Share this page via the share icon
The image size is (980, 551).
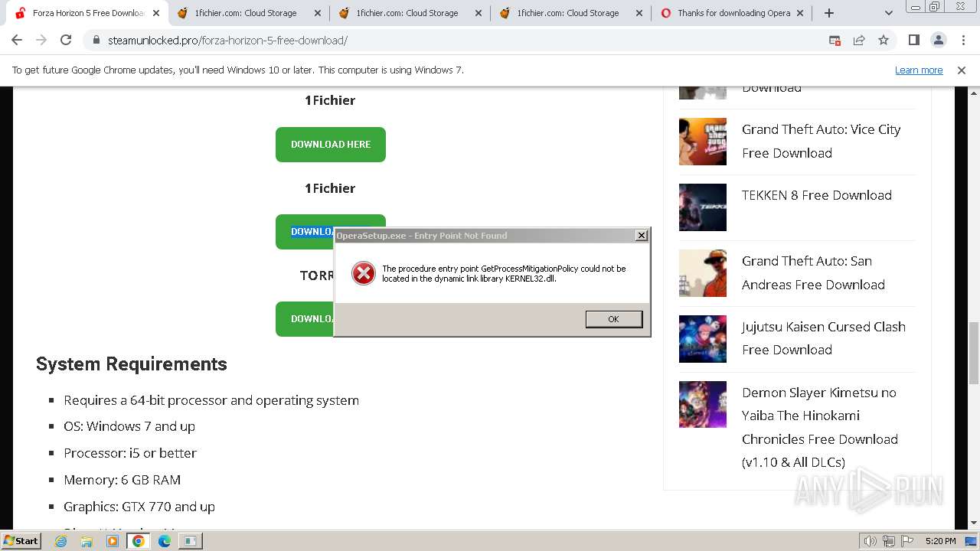point(859,41)
